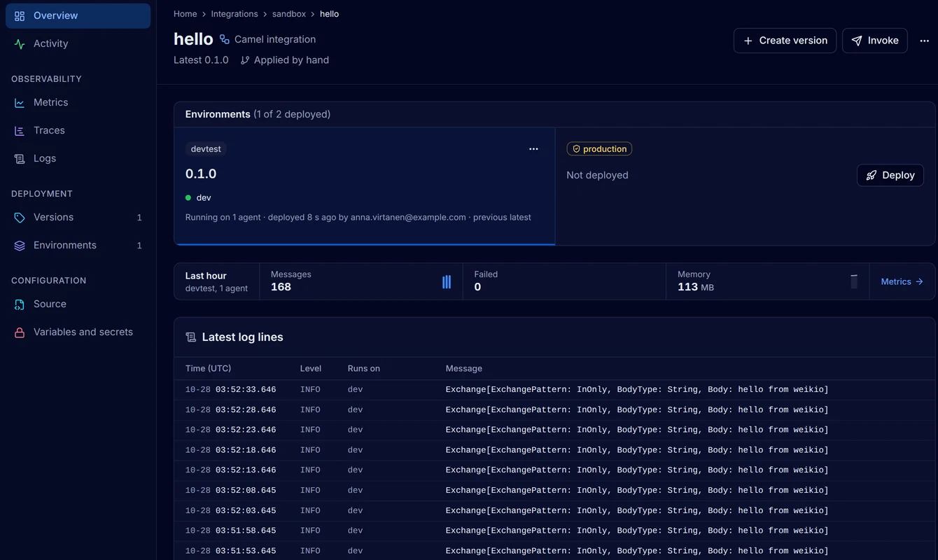Viewport: 938px width, 560px height.
Task: Click the Message column header
Action: 464,368
